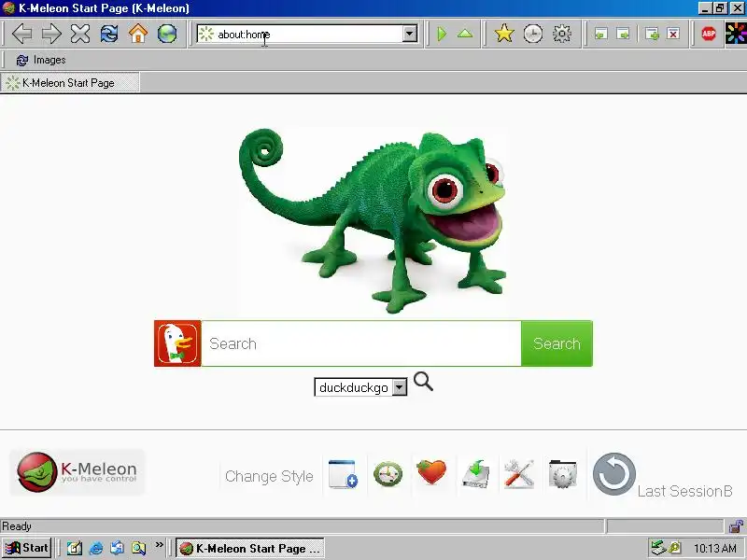Click the ABP Adblock Plus icon
The width and height of the screenshot is (747, 560).
coord(709,34)
